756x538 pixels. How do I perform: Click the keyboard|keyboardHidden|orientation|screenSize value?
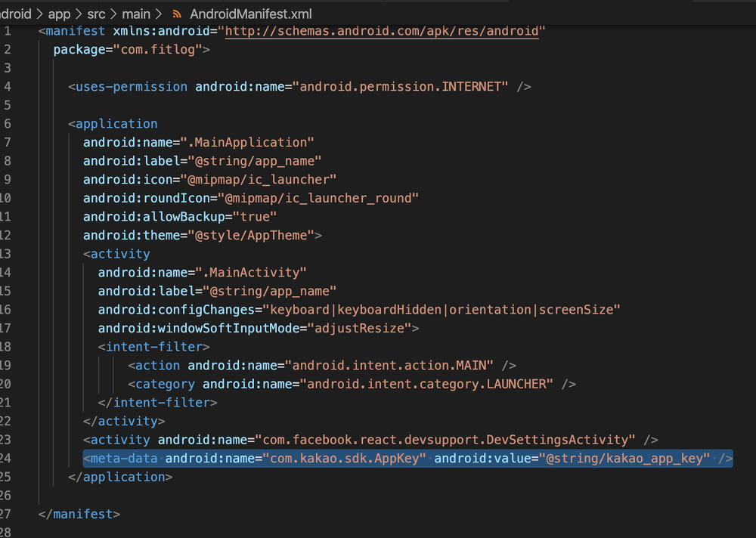tap(442, 310)
